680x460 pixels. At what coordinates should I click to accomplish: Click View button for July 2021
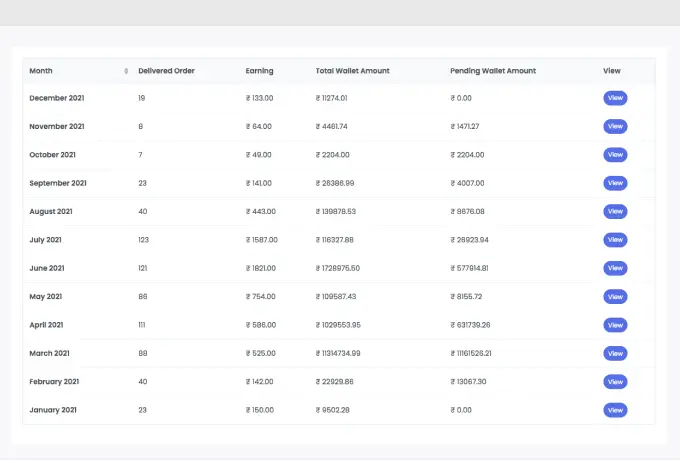click(x=615, y=240)
